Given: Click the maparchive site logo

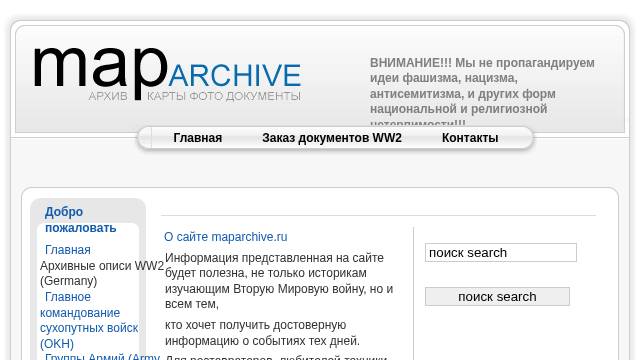Looking at the screenshot, I should tap(167, 73).
